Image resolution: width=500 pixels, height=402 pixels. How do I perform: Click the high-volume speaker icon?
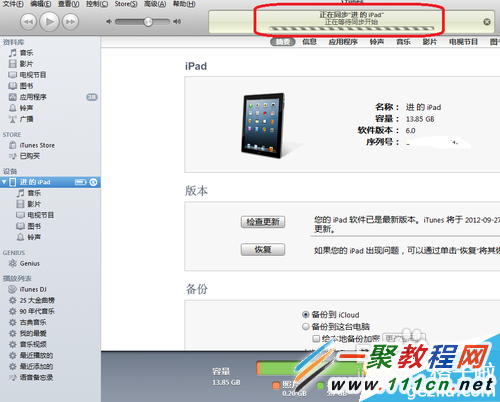(177, 22)
